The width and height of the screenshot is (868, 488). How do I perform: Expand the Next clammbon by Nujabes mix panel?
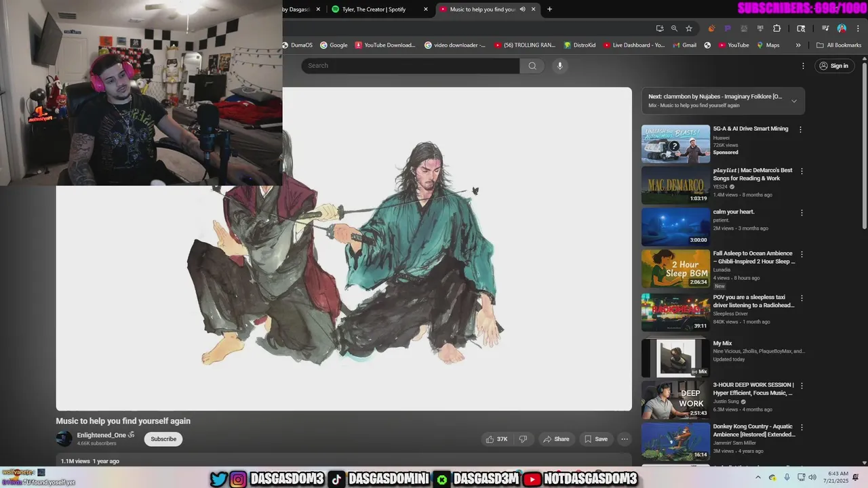click(794, 101)
